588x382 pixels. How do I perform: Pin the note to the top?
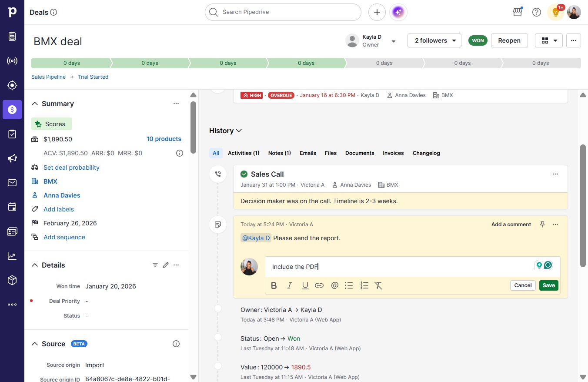tap(542, 225)
